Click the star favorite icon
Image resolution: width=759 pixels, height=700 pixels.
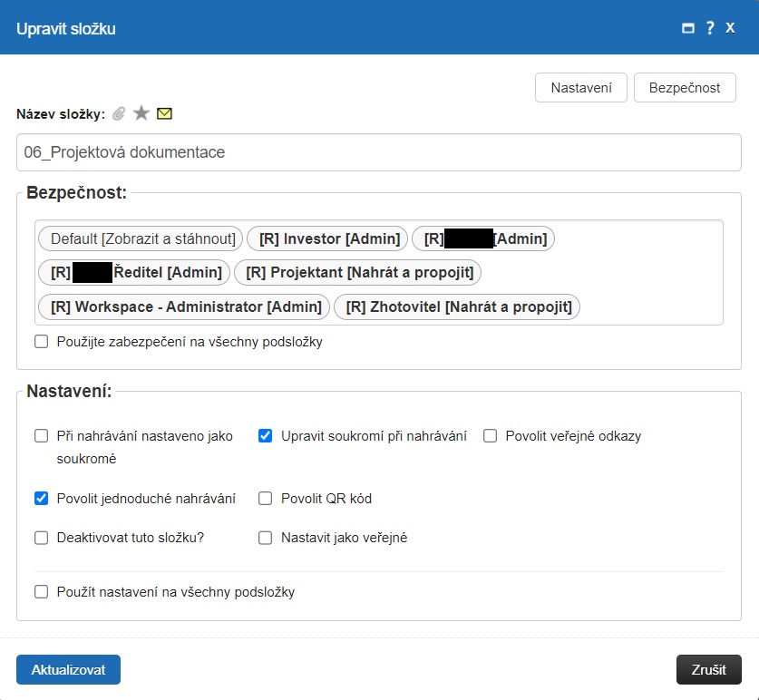point(141,113)
